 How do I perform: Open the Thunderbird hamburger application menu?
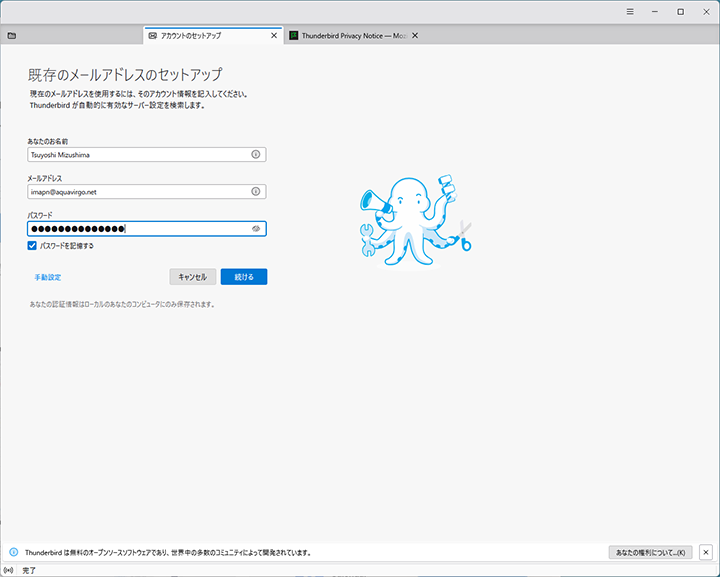coord(629,11)
